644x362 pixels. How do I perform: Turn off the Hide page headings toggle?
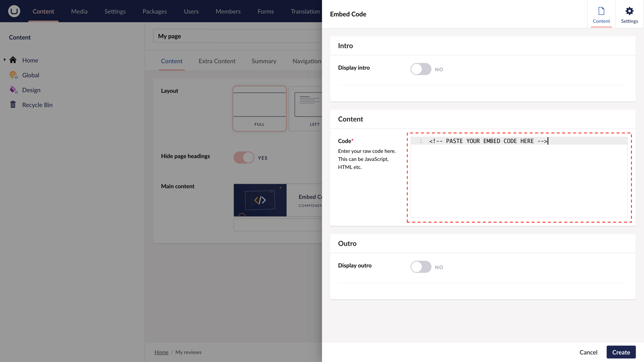tap(243, 157)
